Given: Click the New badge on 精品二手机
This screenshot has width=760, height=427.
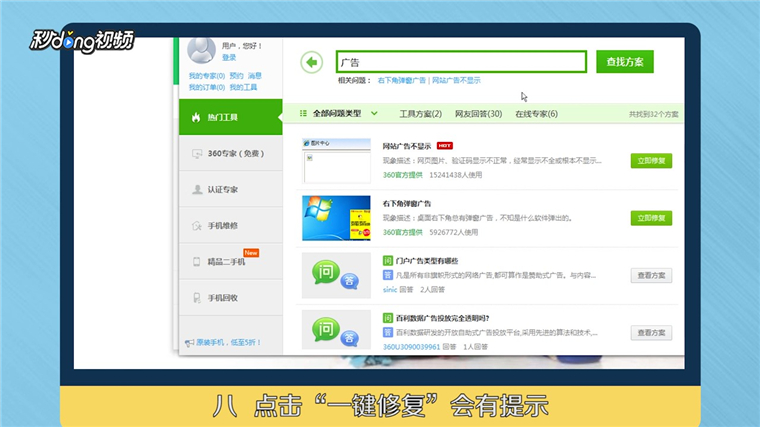Looking at the screenshot, I should [251, 253].
